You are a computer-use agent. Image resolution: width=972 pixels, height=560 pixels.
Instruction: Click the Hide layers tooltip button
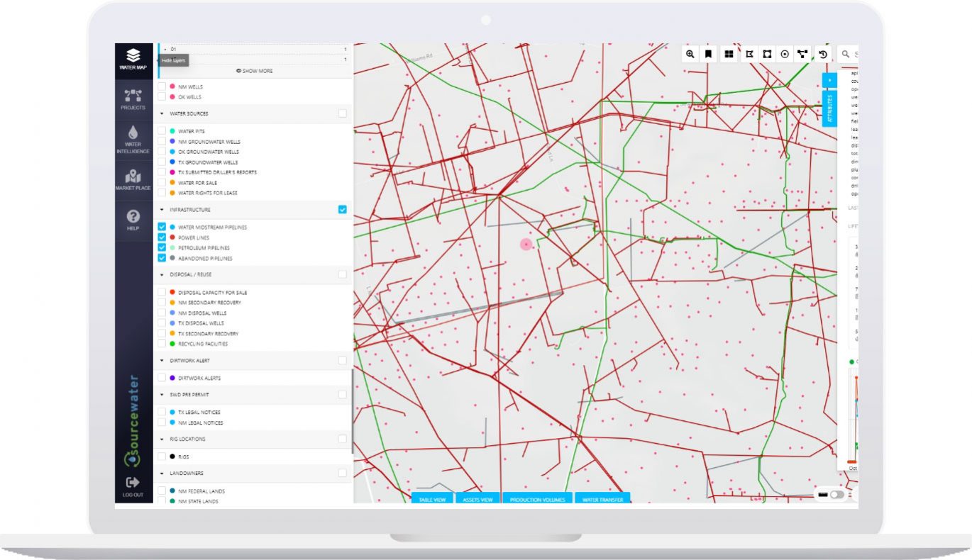(x=173, y=61)
